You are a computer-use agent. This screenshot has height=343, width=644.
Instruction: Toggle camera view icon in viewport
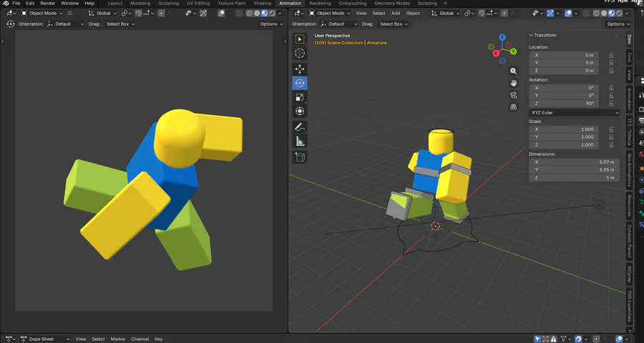(x=513, y=95)
